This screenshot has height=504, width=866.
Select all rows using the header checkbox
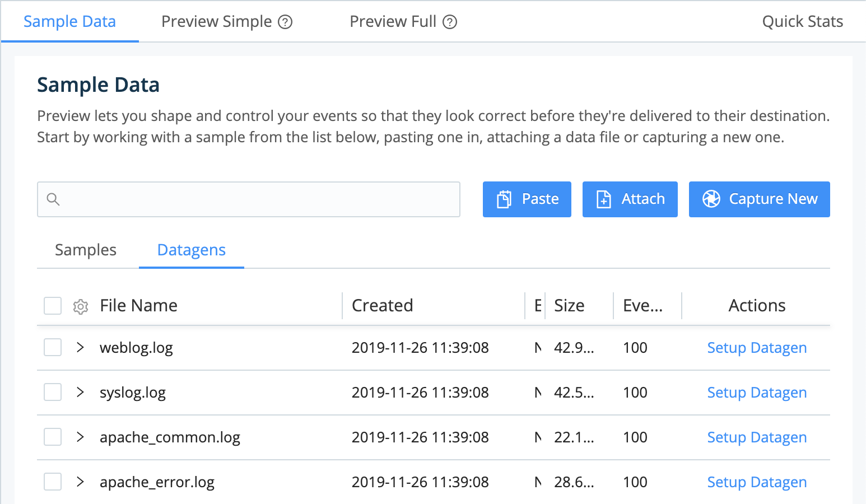click(52, 306)
